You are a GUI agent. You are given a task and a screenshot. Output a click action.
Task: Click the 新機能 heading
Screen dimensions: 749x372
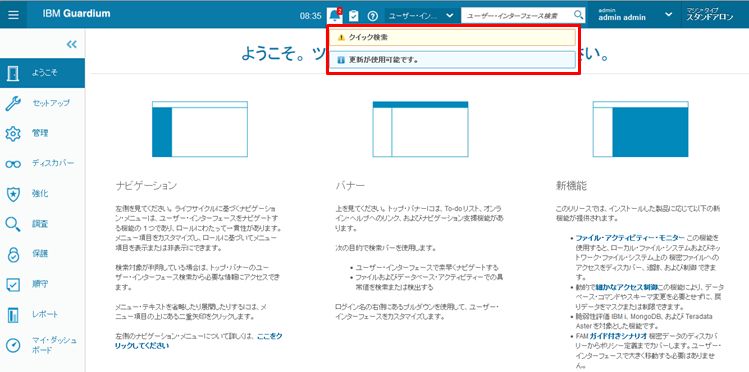pos(571,186)
